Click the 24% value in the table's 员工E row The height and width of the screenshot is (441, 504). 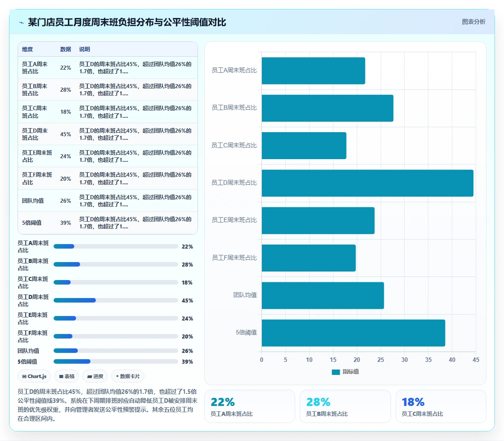66,156
